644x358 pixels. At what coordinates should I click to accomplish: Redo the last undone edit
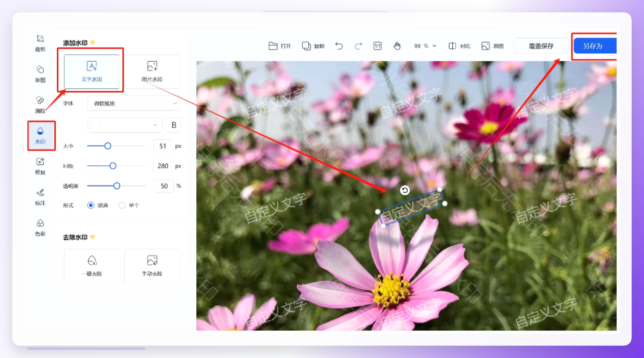click(x=359, y=46)
